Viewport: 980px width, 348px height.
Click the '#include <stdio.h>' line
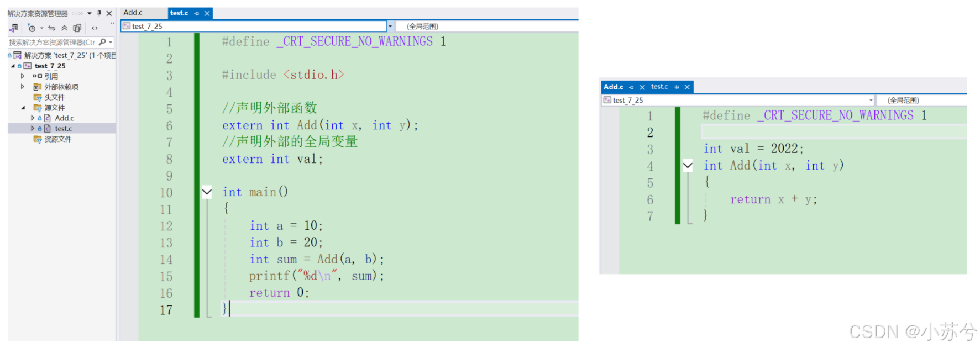coord(283,75)
